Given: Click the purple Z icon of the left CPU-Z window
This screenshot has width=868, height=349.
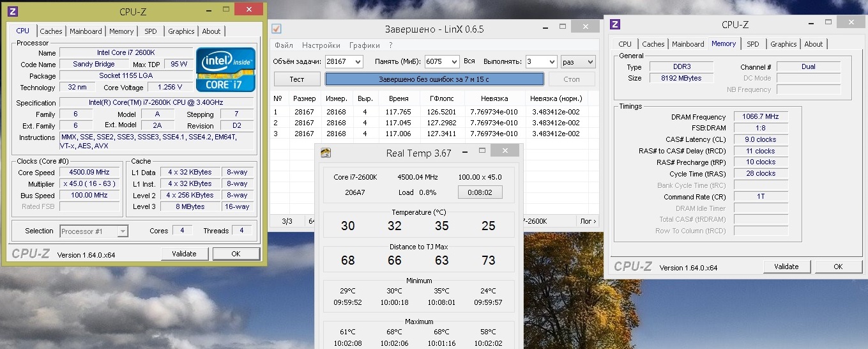Looking at the screenshot, I should coord(13,12).
